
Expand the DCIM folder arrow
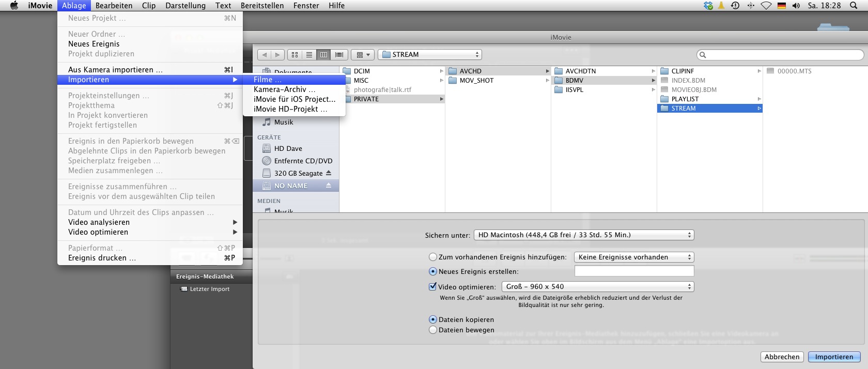pyautogui.click(x=441, y=71)
